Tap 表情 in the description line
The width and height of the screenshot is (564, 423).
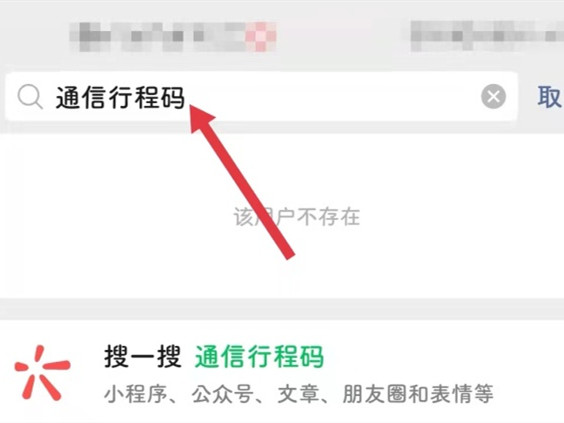(x=451, y=394)
